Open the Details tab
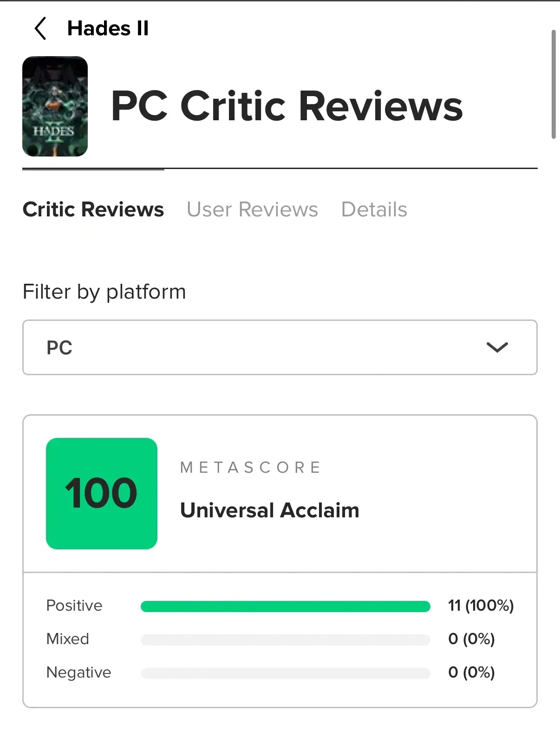Viewport: 560px width, 737px height. [x=374, y=209]
